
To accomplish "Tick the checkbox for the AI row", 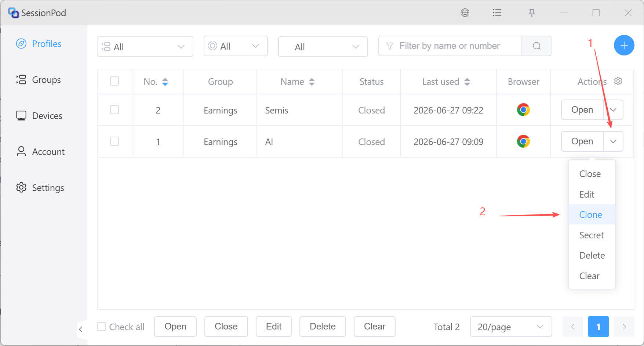I will point(114,141).
